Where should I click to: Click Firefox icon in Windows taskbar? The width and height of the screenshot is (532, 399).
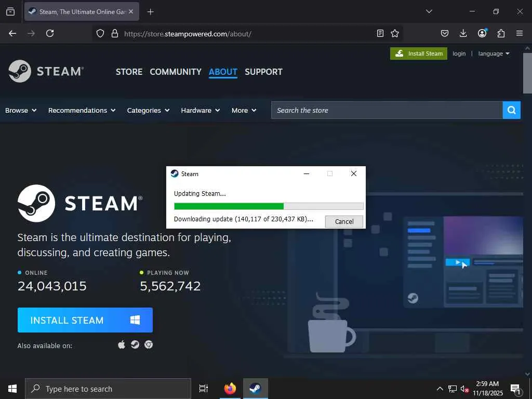pyautogui.click(x=230, y=389)
